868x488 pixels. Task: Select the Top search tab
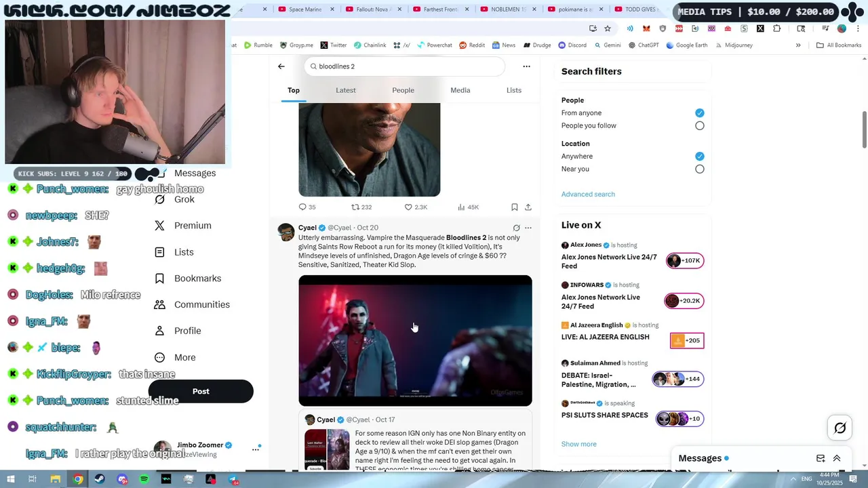[294, 90]
